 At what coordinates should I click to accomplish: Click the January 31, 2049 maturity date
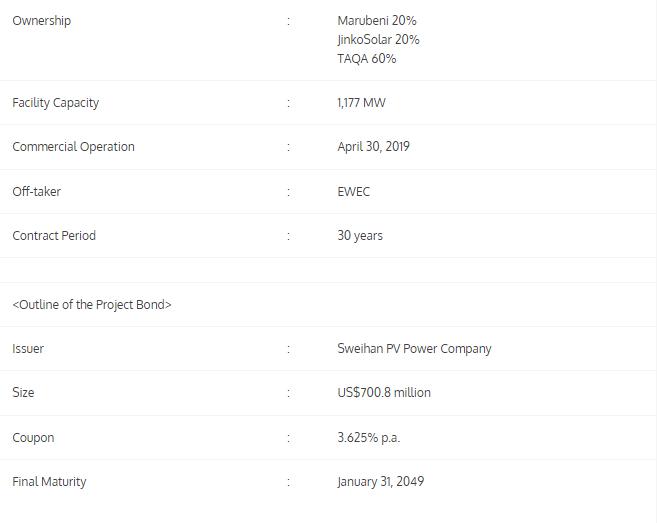click(380, 482)
